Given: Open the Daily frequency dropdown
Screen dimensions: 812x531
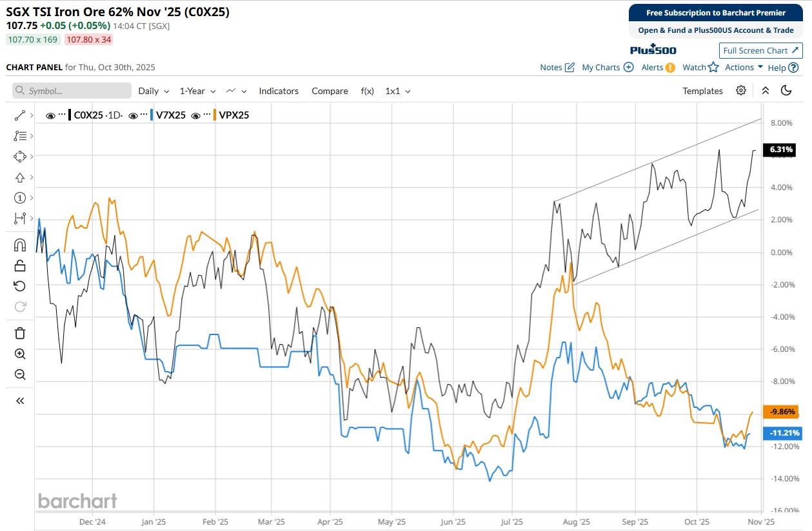Looking at the screenshot, I should [153, 91].
